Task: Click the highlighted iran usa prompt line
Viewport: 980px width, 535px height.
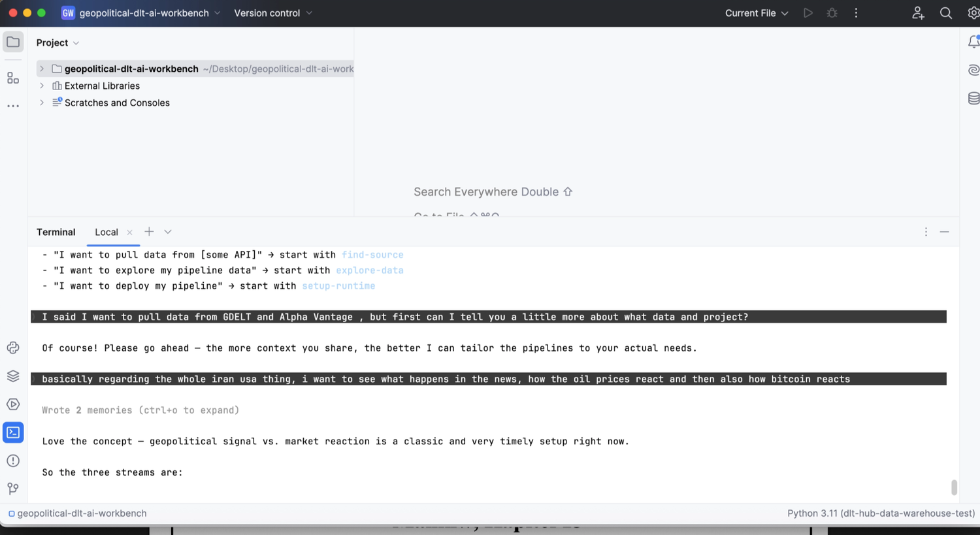Action: tap(489, 379)
